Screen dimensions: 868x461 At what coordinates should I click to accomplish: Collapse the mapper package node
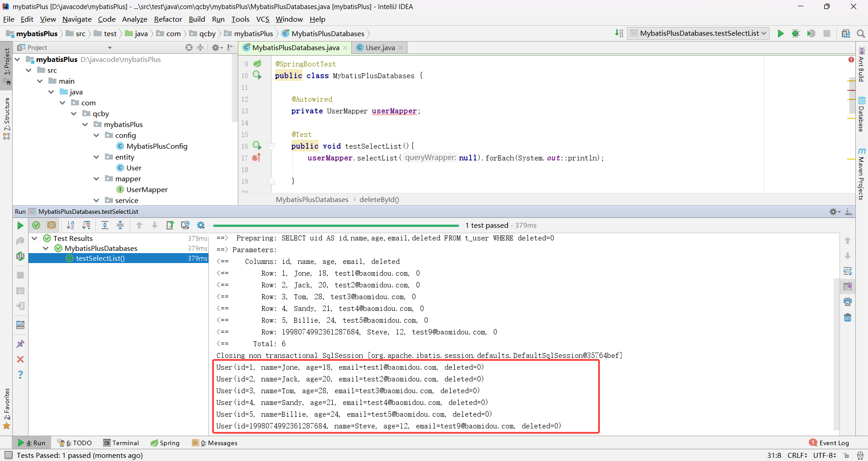tap(96, 179)
